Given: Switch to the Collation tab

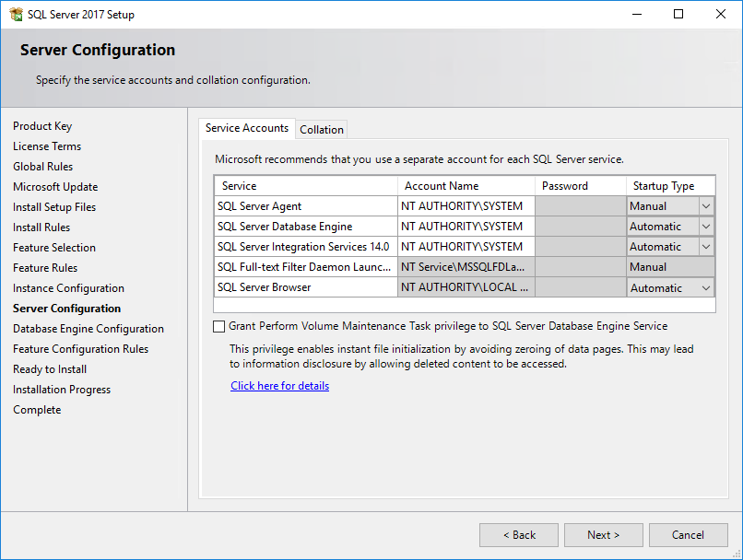Looking at the screenshot, I should (x=322, y=130).
